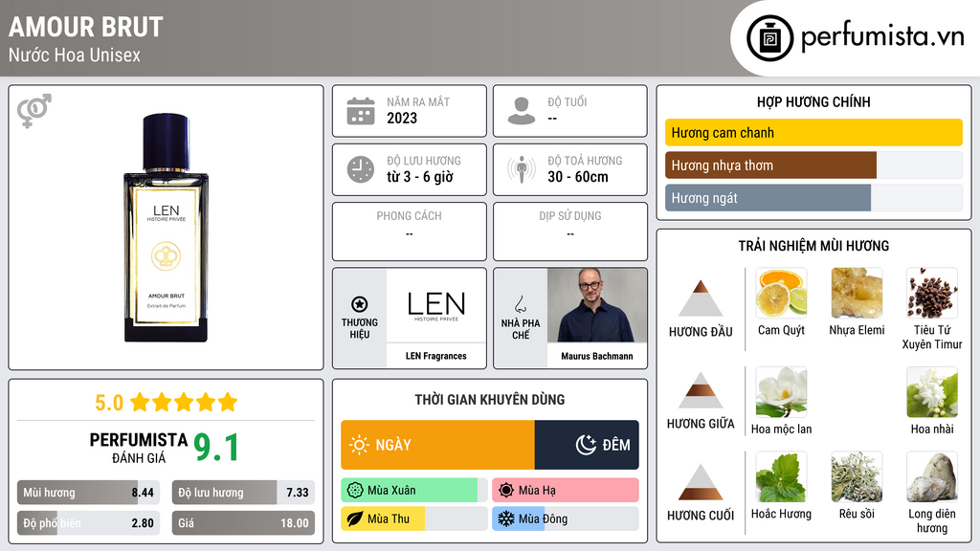Click the Thời gian khuyên dùng heading

490,400
